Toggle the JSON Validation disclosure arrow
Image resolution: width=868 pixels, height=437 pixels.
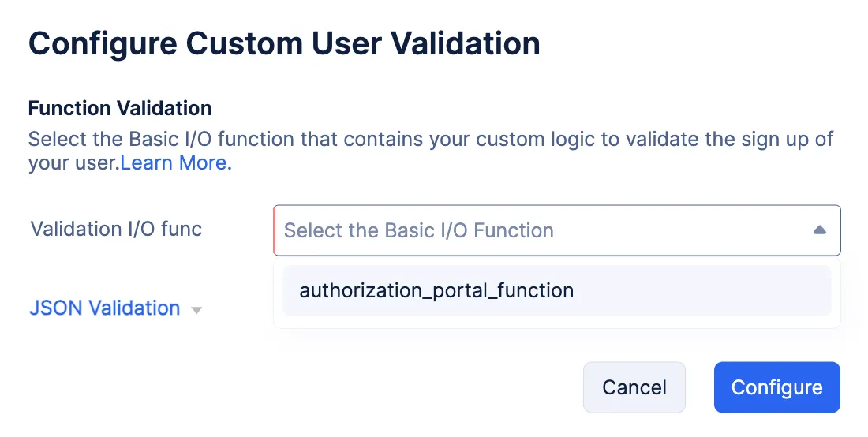[196, 310]
